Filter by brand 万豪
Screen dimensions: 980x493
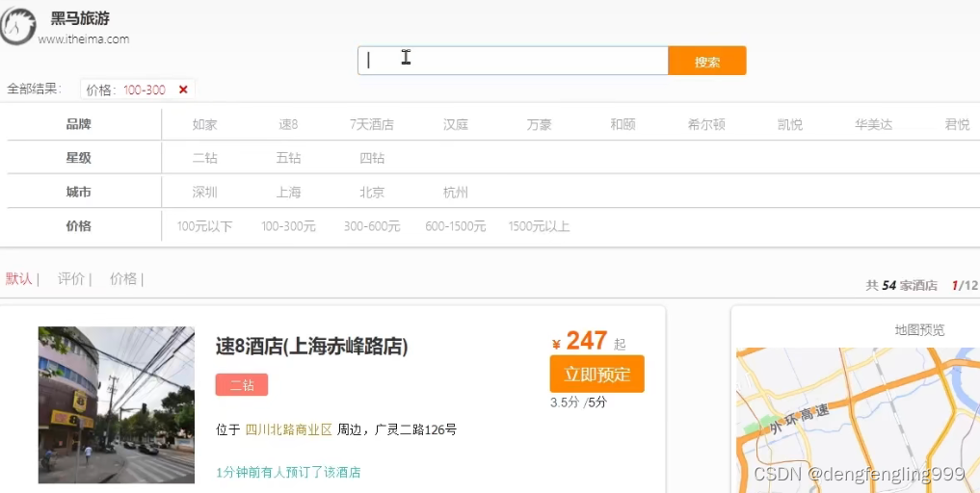(x=540, y=124)
